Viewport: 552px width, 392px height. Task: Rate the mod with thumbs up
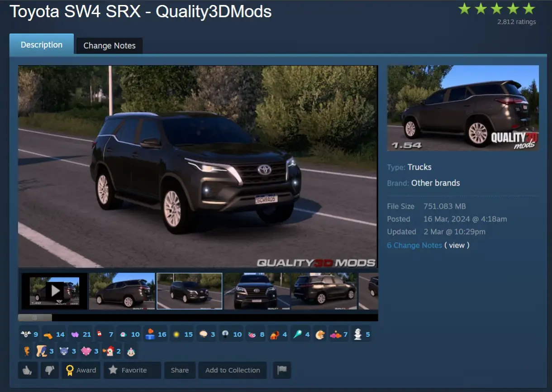(28, 370)
